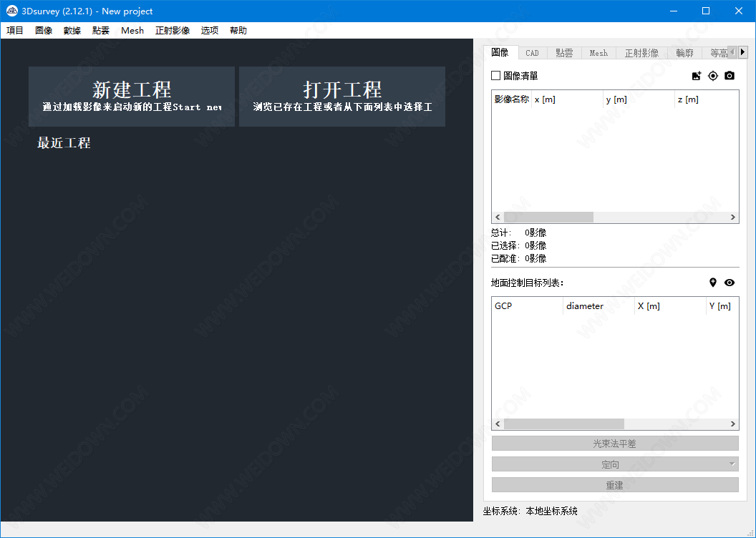Open the 點雲 menu in menu bar
Screen dimensions: 756x538
pos(101,30)
